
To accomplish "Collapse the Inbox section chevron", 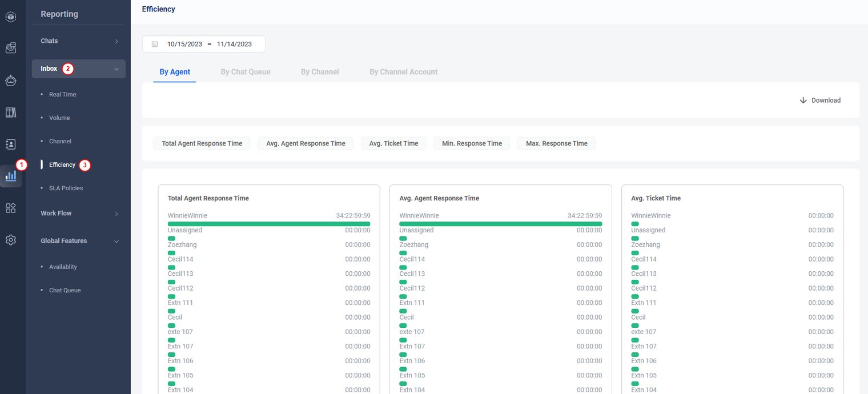I will [x=116, y=69].
